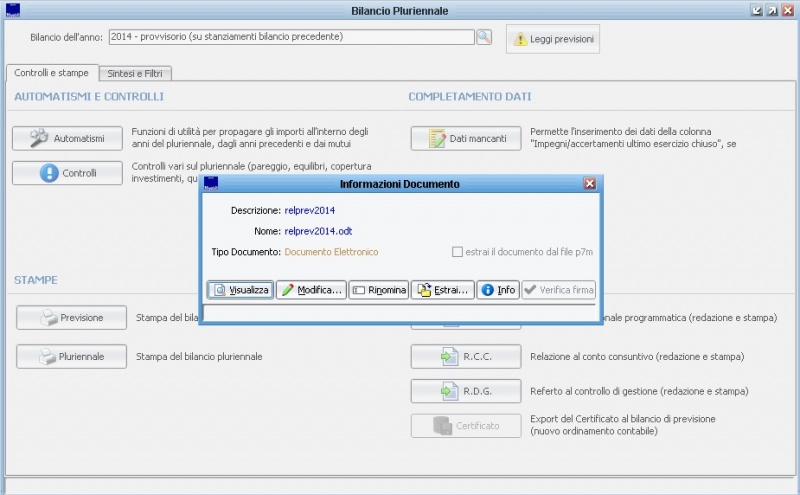Screen dimensions: 800x495
Task: Click restore-down arrow in Bilancio Pluriennale title bar
Action: [757, 11]
